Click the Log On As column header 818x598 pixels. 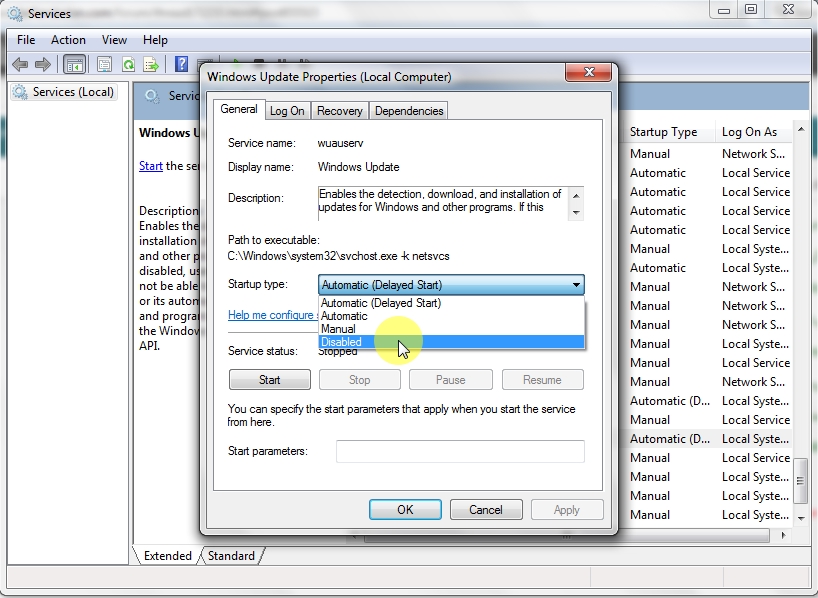tap(753, 132)
